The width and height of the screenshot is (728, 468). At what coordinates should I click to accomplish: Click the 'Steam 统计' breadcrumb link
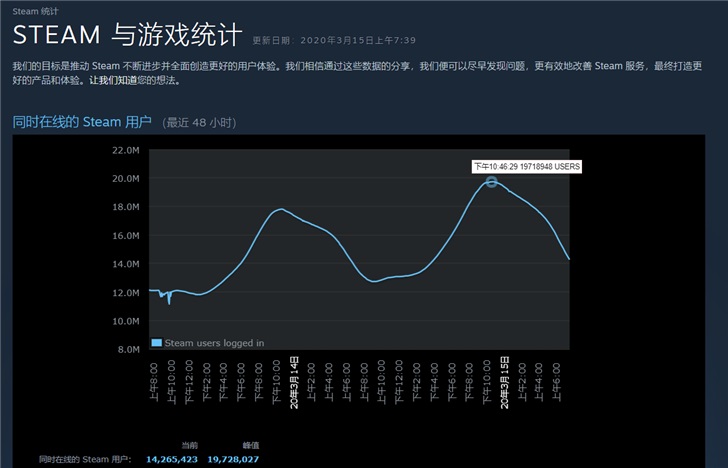(x=35, y=11)
